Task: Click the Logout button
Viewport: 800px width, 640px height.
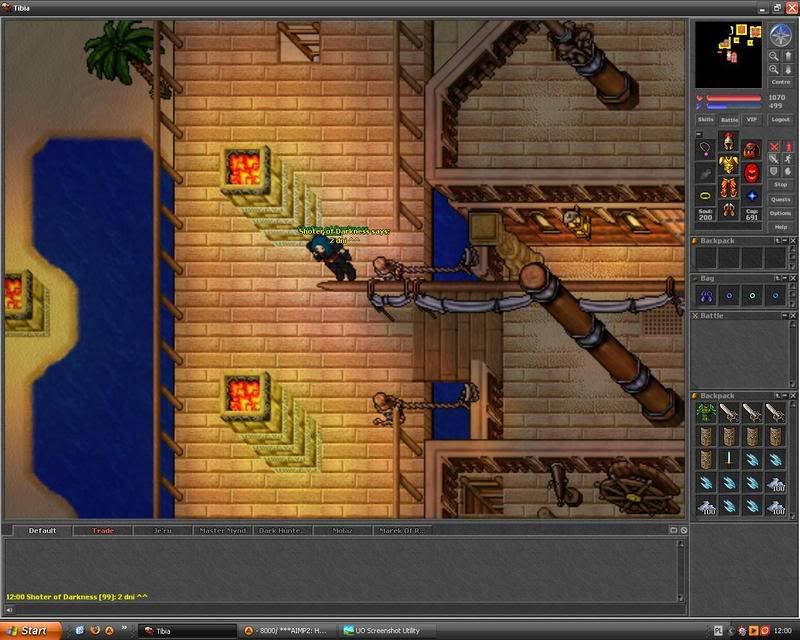Action: [x=781, y=119]
